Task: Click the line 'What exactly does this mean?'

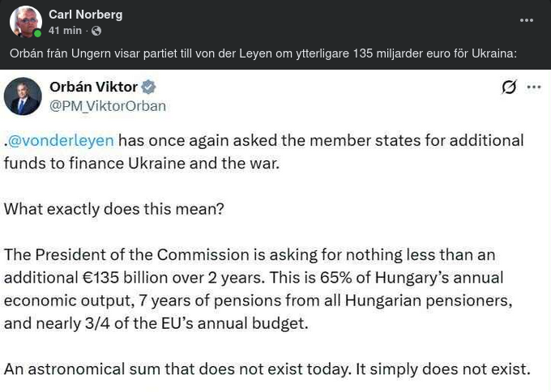Action: point(113,209)
